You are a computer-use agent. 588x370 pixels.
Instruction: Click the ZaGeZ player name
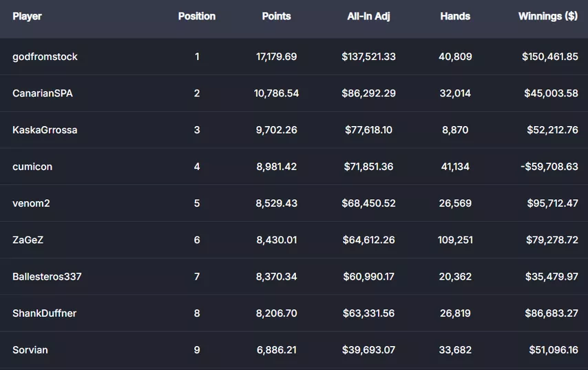(28, 240)
